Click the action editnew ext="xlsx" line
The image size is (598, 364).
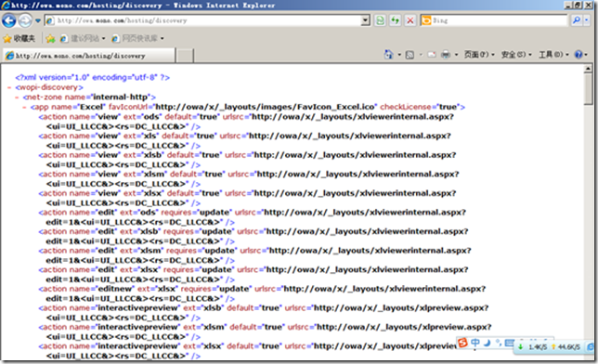coord(262,293)
